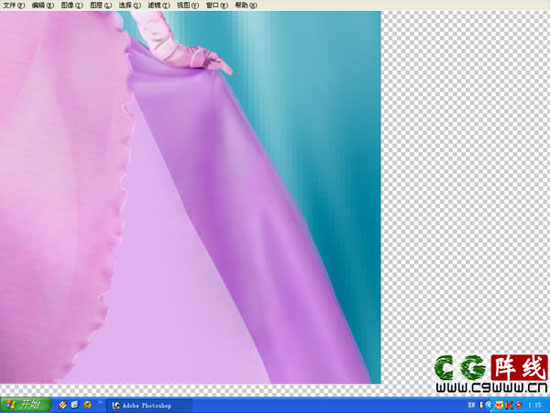Viewport: 550px width, 413px height.
Task: Click the orange tray icon left of K
Action: 499,405
